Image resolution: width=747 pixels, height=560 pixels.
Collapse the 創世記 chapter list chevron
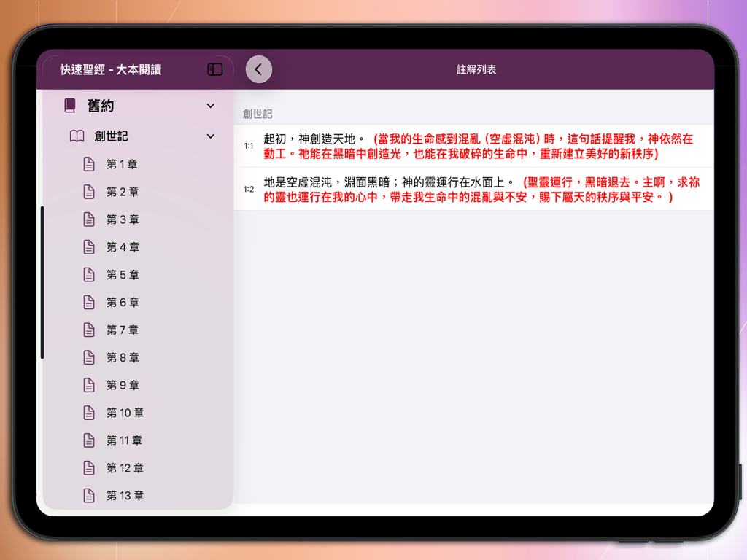[x=211, y=136]
